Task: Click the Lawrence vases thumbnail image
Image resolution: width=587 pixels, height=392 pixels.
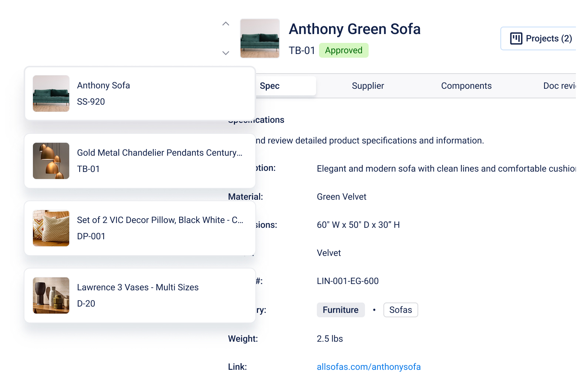Action: point(51,295)
